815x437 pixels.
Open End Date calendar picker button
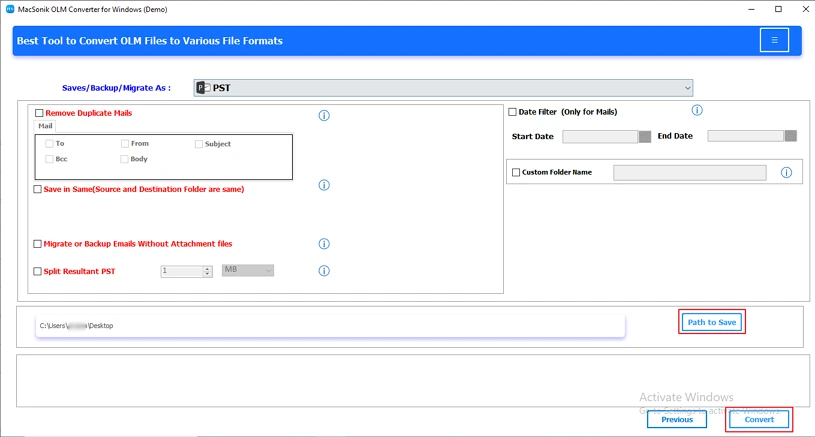point(791,136)
